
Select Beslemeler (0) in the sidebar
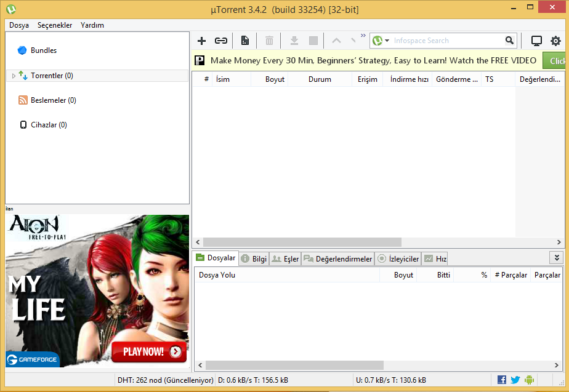(x=53, y=100)
